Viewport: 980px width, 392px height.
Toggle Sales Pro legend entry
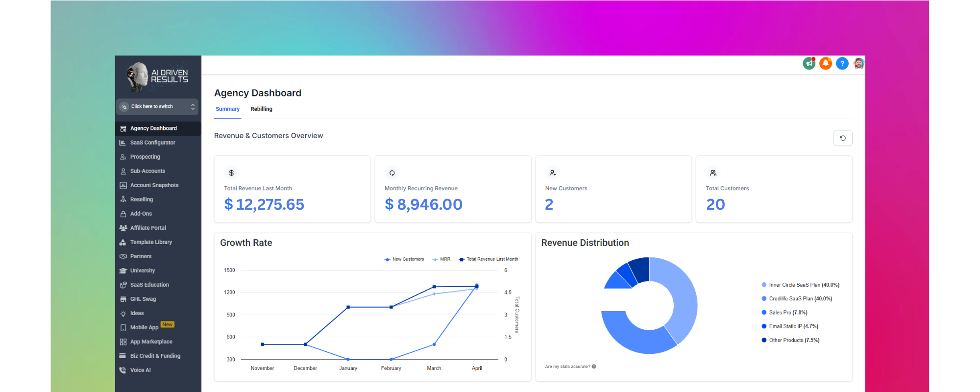click(x=784, y=312)
